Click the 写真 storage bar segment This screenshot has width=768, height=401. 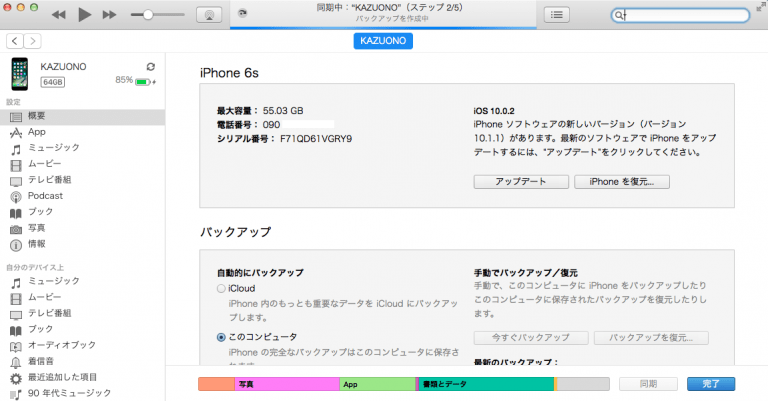point(287,384)
